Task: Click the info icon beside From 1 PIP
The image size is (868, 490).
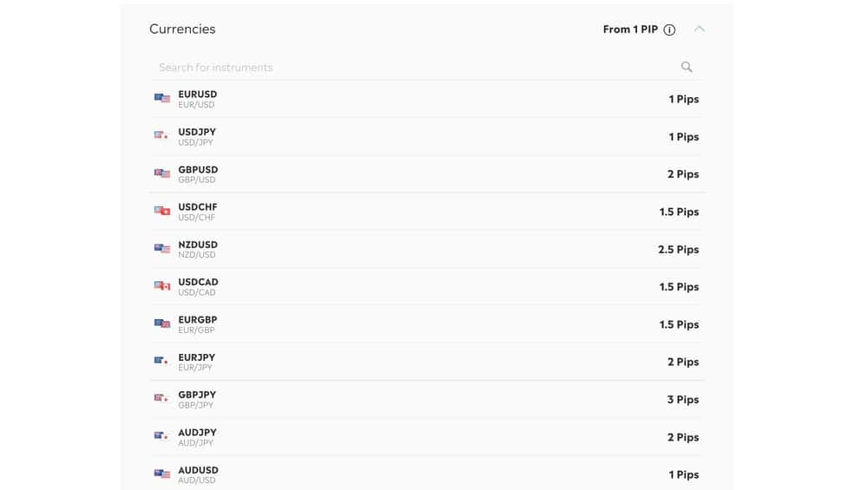Action: (669, 29)
